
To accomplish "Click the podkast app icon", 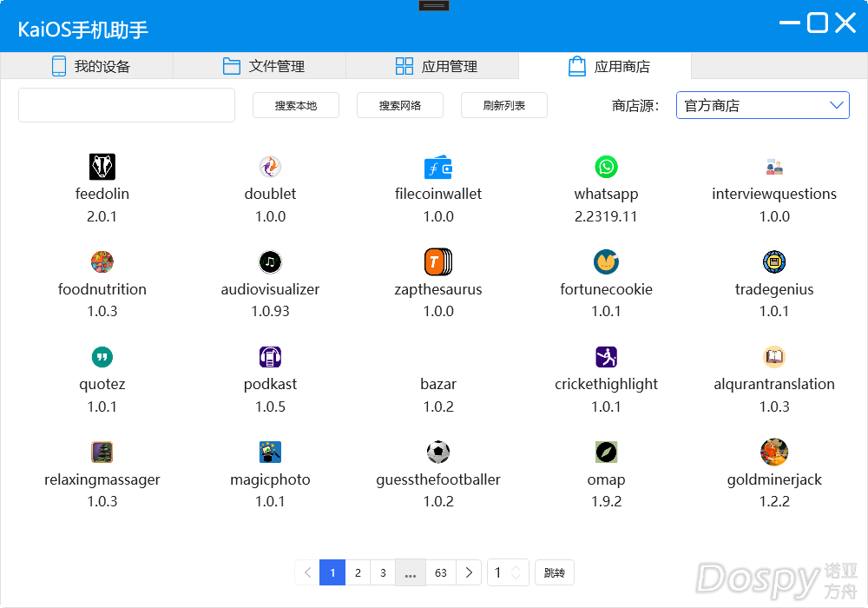I will [x=270, y=357].
